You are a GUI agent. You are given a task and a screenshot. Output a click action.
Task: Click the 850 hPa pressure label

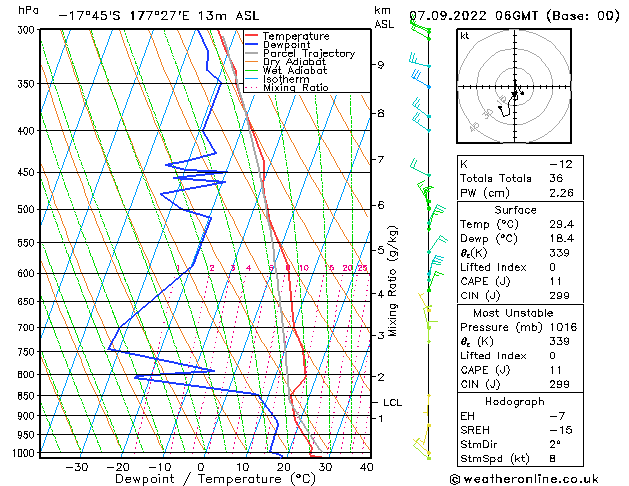pyautogui.click(x=28, y=396)
